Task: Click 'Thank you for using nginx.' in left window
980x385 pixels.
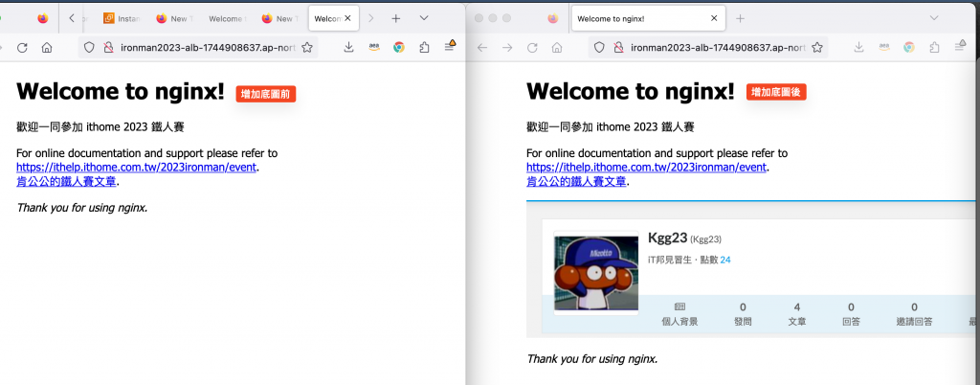Action: pyautogui.click(x=82, y=208)
